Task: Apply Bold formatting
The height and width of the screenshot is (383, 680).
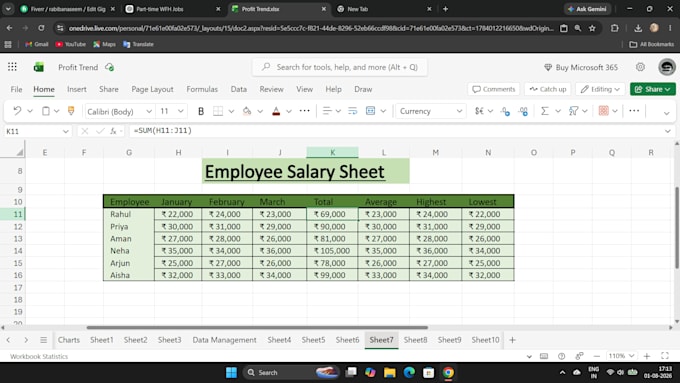Action: 201,111
